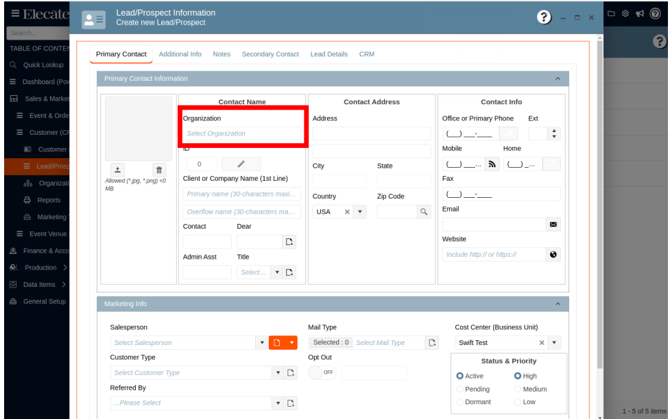Click the orange add Salesperson button
This screenshot has height=419, width=670.
click(279, 343)
